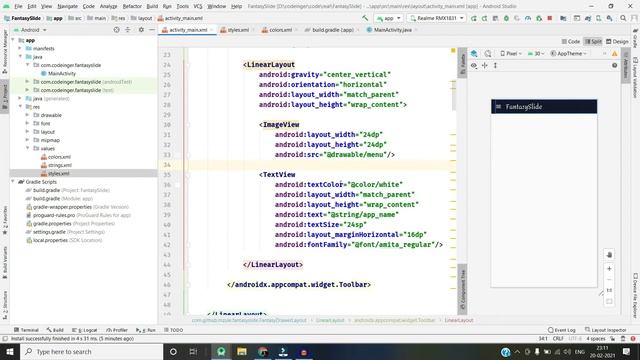Click the Windows search box

(91, 351)
